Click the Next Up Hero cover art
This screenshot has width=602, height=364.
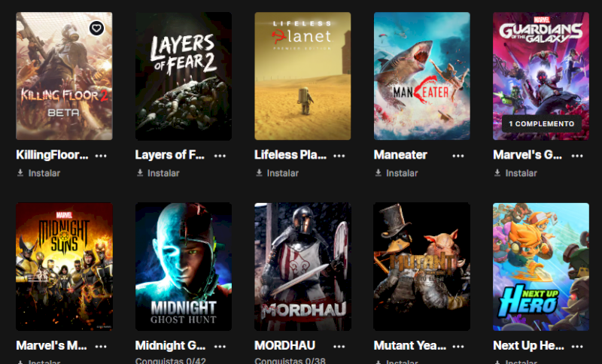(x=540, y=266)
